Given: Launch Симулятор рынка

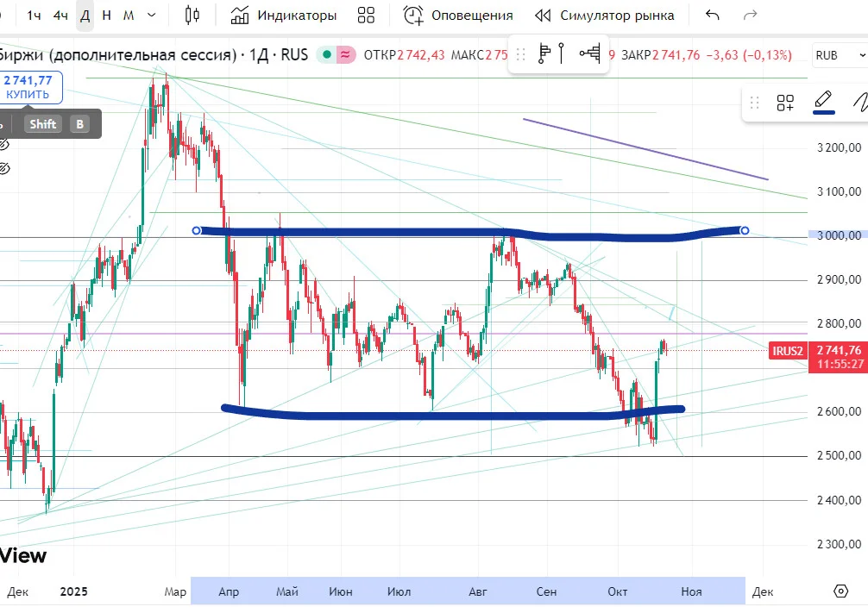Looking at the screenshot, I should 605,15.
